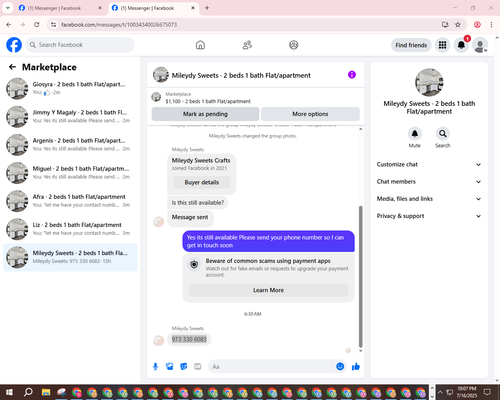Screen dimensions: 500x400
Task: Open the account profile avatar menu
Action: click(x=480, y=45)
